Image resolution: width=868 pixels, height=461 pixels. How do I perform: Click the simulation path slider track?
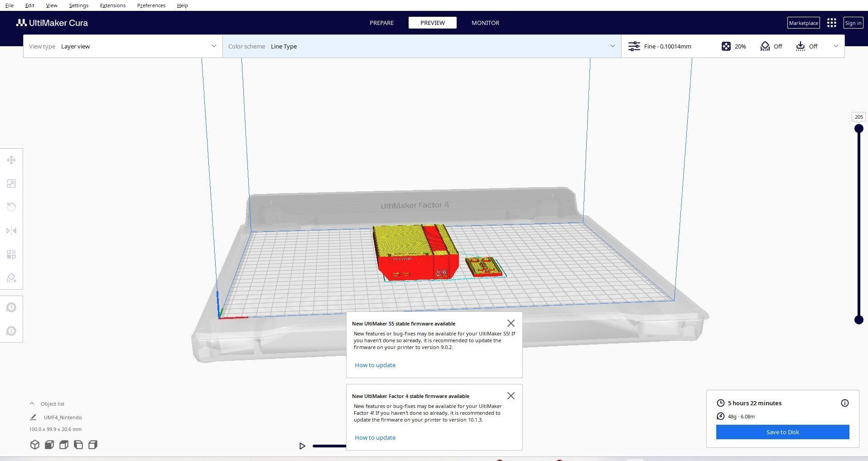click(x=329, y=446)
